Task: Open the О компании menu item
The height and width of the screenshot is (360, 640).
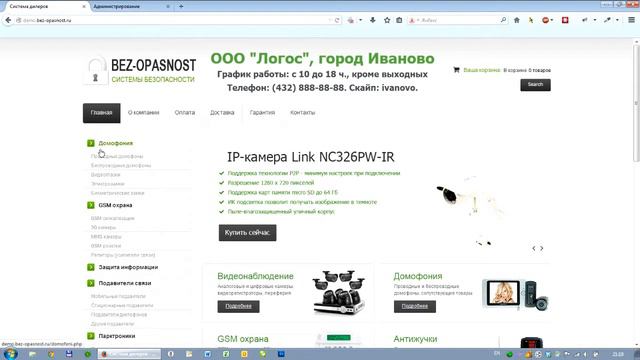Action: click(143, 113)
